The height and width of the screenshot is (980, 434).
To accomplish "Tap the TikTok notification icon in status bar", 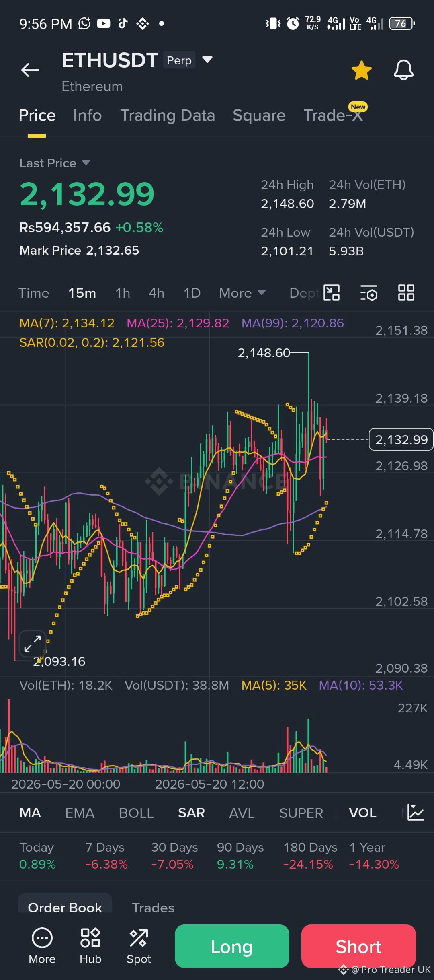I will 123,23.
